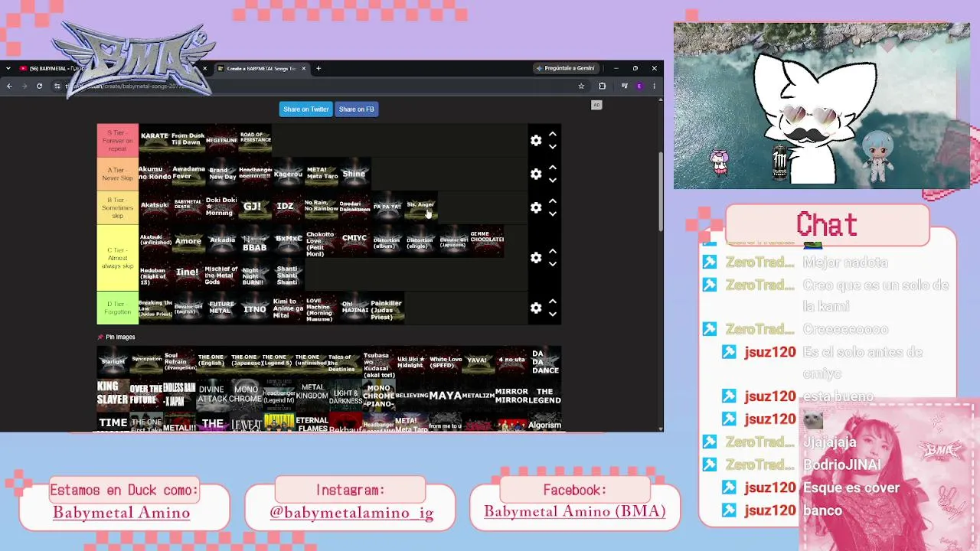The image size is (980, 551).
Task: Select the D Tier Forgotten label
Action: pyautogui.click(x=117, y=308)
